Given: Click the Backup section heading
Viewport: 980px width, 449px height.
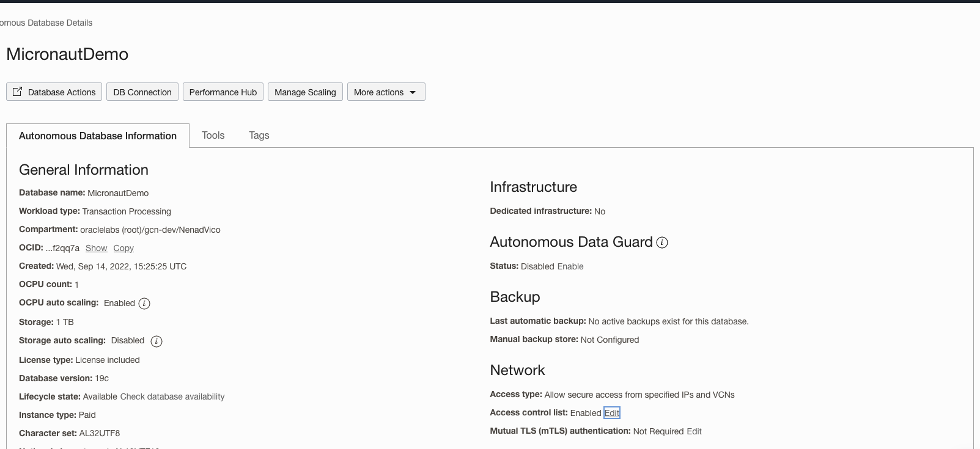Looking at the screenshot, I should click(x=515, y=297).
